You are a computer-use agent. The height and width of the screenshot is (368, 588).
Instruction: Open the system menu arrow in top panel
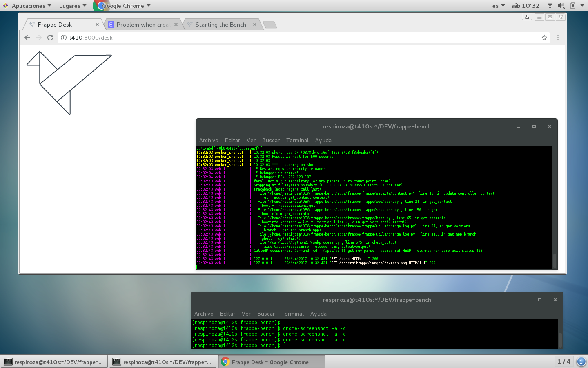click(x=581, y=6)
